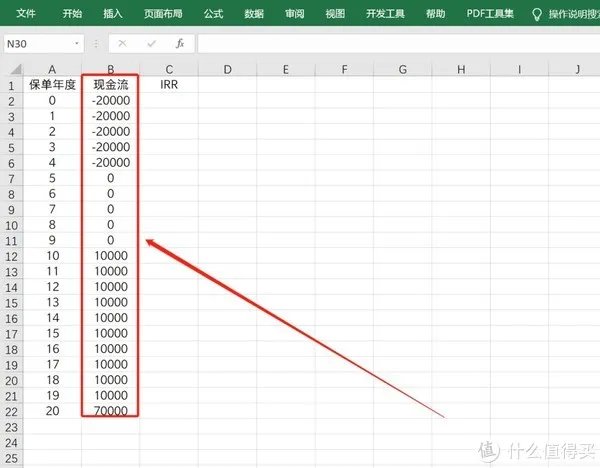Click the formula bar confirm checkmark icon
This screenshot has width=600, height=468.
tap(152, 44)
